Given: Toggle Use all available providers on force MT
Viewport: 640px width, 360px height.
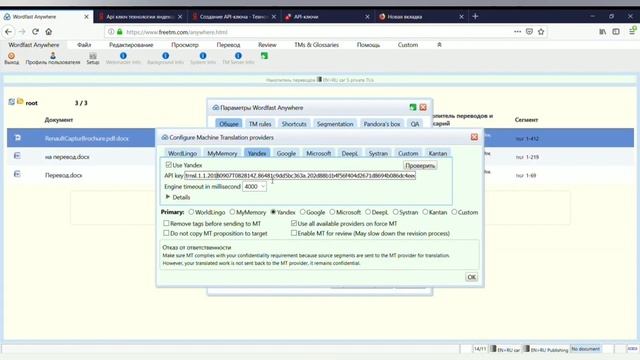Looking at the screenshot, I should 294,223.
